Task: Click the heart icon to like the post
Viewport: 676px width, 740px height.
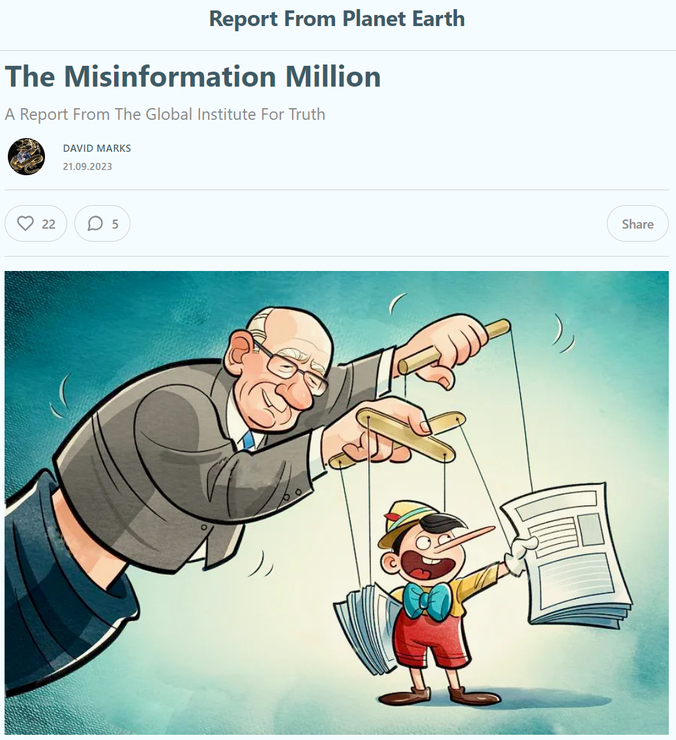Action: [25, 223]
